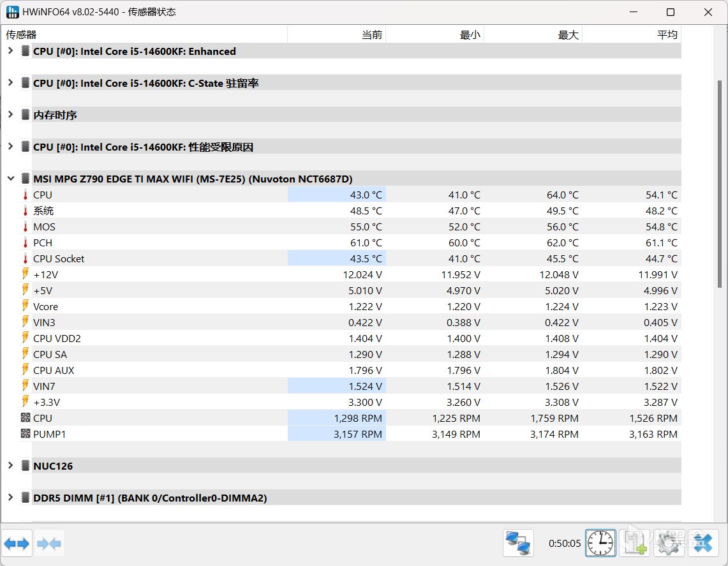Click the voltage bolt icon beside +12V

(26, 274)
